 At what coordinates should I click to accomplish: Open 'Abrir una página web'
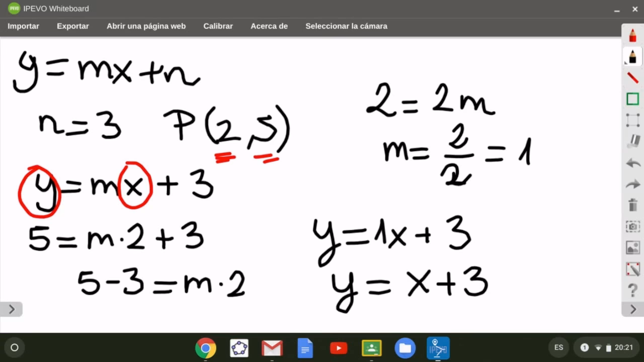(x=146, y=26)
